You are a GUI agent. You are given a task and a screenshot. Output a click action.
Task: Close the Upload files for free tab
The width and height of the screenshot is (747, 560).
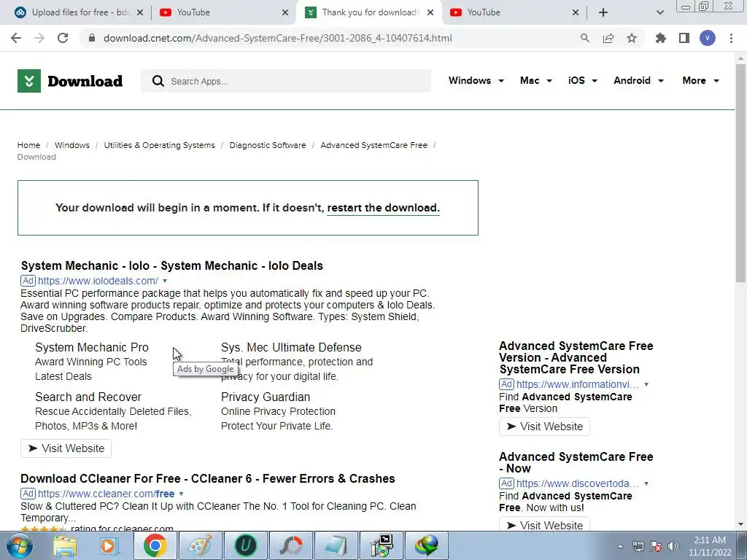click(x=140, y=12)
